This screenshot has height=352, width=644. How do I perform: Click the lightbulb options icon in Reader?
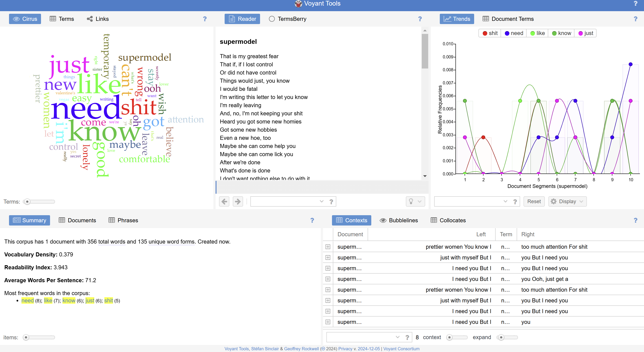coord(411,201)
